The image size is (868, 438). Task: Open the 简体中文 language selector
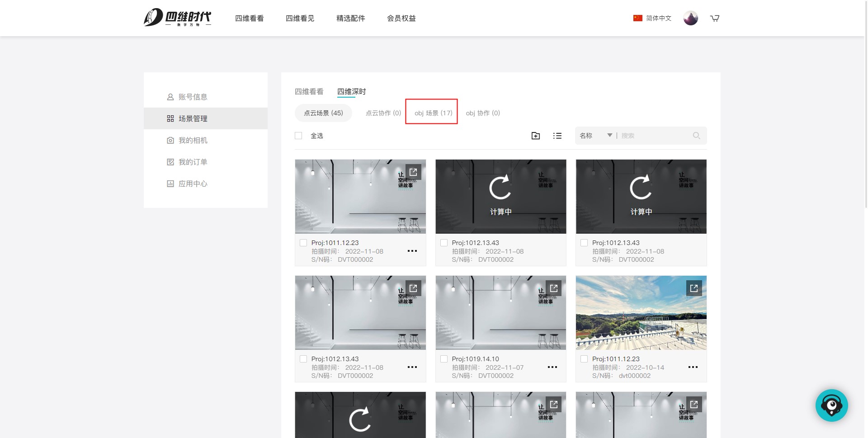pos(652,18)
